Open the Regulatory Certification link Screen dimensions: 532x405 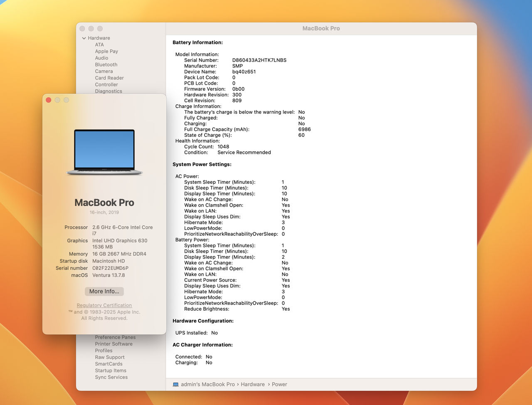pos(104,306)
